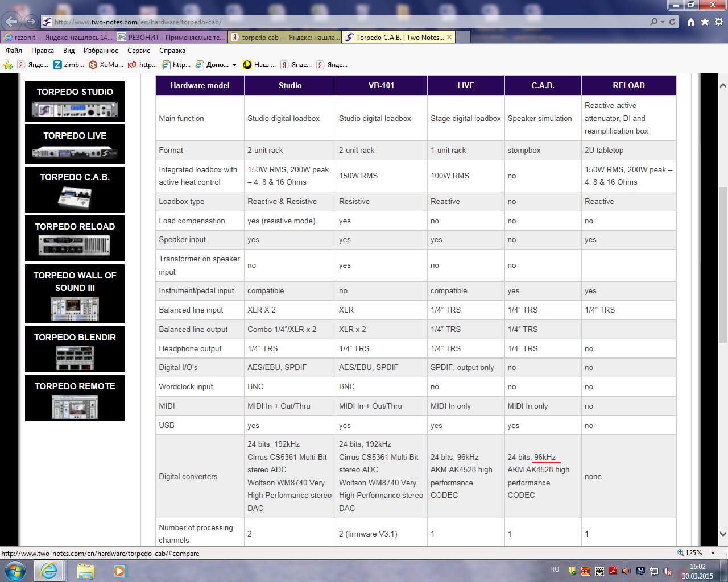Open the zimb... bookmark in favorites bar
This screenshot has width=728, height=582.
[x=68, y=65]
